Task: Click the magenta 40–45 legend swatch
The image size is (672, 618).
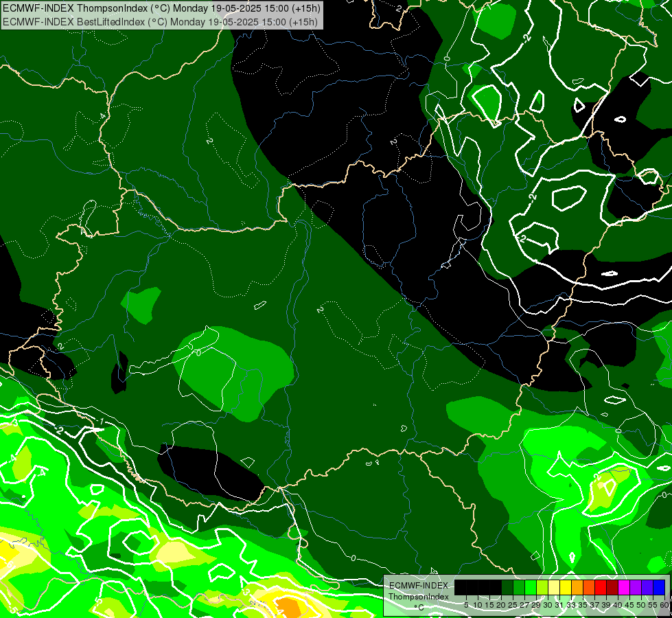Action: pos(624,587)
